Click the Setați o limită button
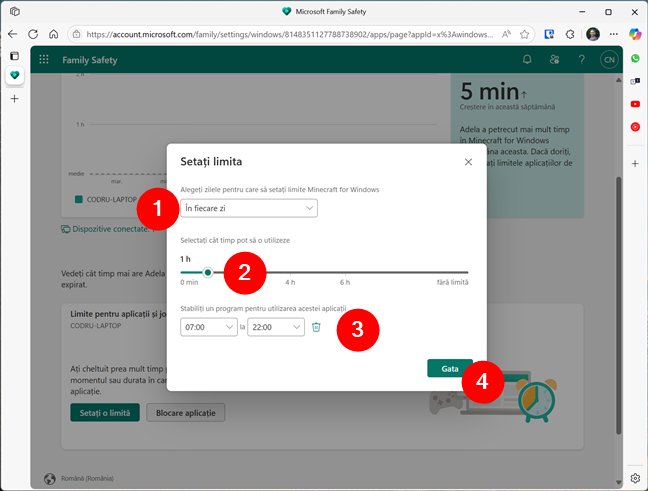Viewport: 648px width, 491px height. pyautogui.click(x=105, y=413)
